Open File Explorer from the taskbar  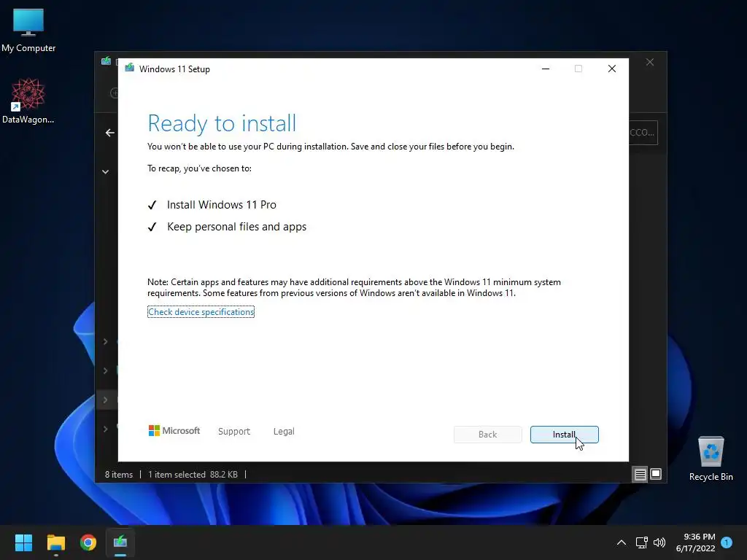55,542
